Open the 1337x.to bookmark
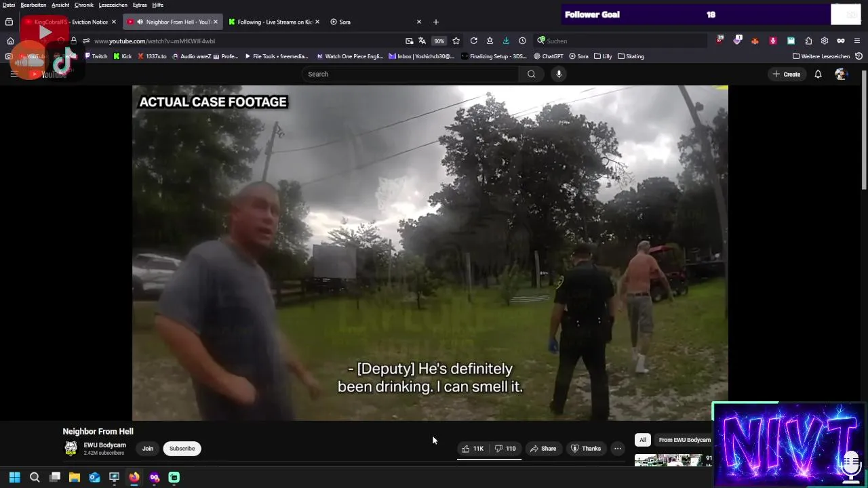 152,56
